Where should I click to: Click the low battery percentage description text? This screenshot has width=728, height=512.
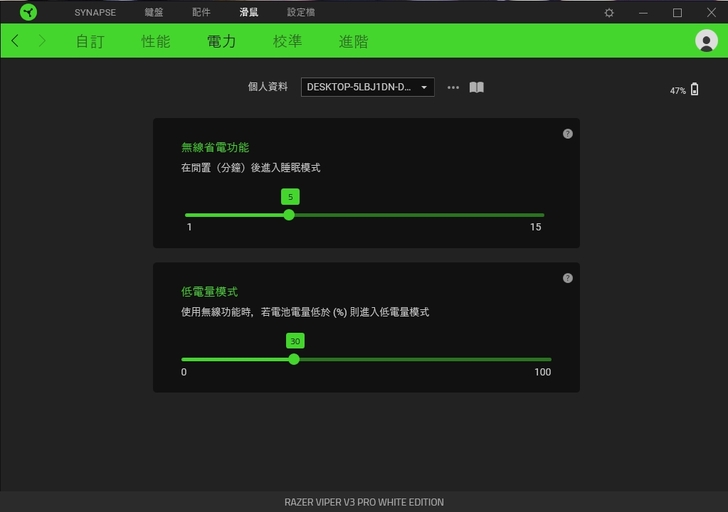305,312
